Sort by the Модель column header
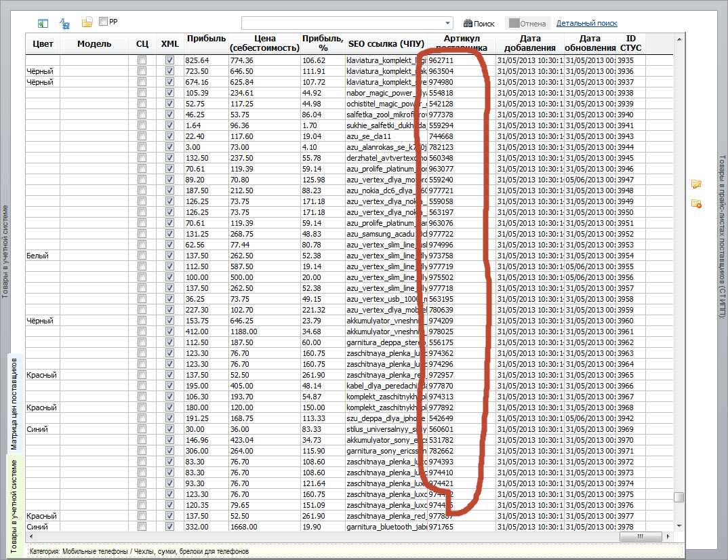728x560 pixels. [94, 43]
